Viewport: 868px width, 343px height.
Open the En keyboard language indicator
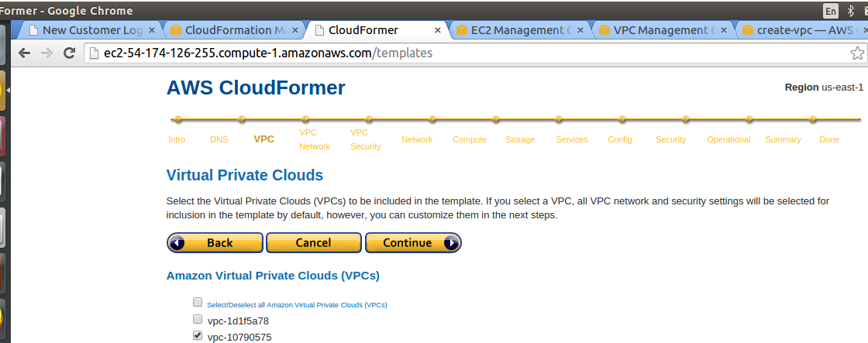(831, 11)
